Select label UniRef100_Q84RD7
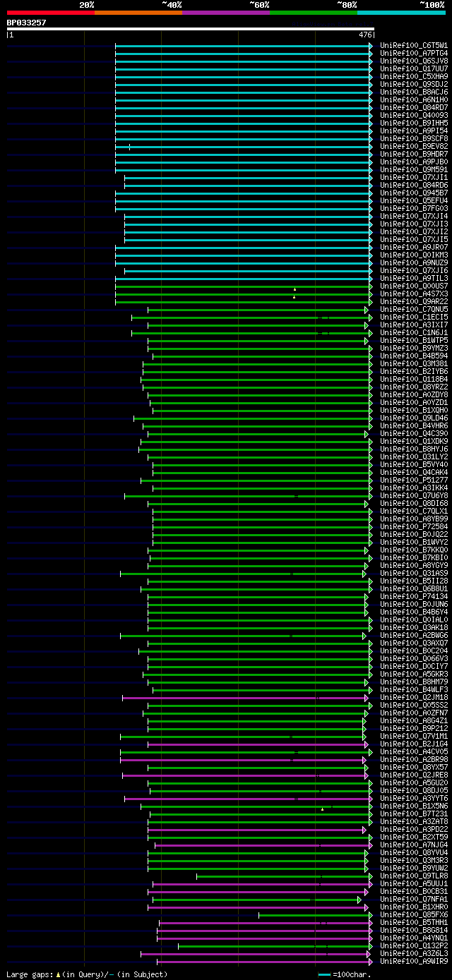Viewport: 452px width, 980px height. click(414, 107)
